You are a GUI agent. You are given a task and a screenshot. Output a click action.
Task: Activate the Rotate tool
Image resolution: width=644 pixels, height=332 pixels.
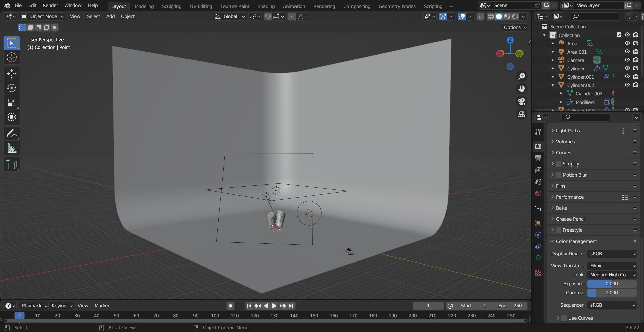point(12,88)
